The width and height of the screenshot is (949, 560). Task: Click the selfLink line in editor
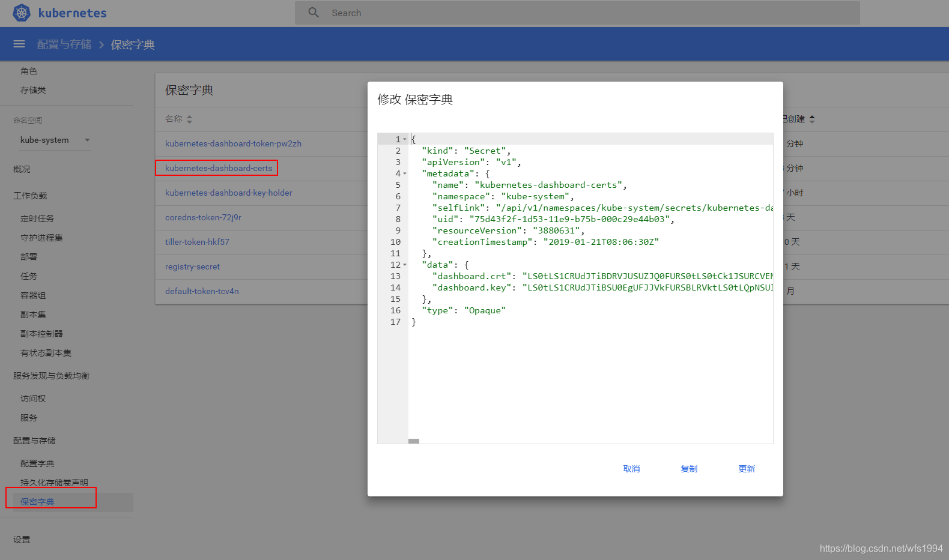pos(602,208)
